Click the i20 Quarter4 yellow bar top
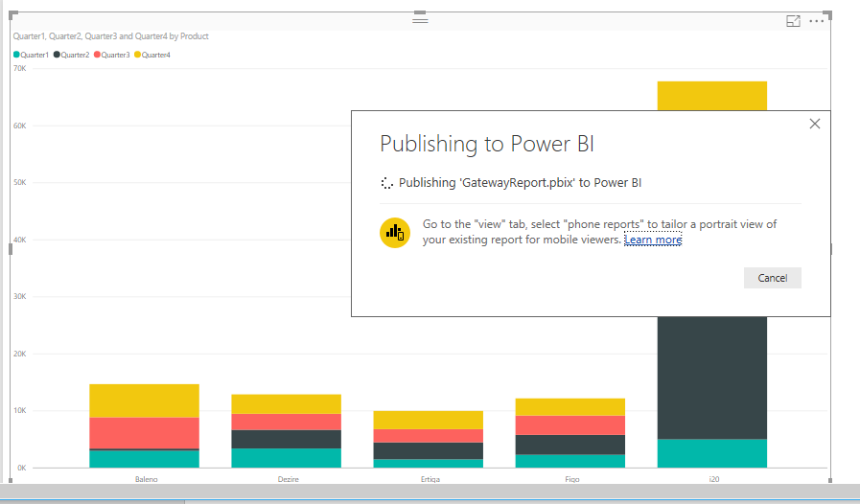860x504 pixels. [712, 96]
